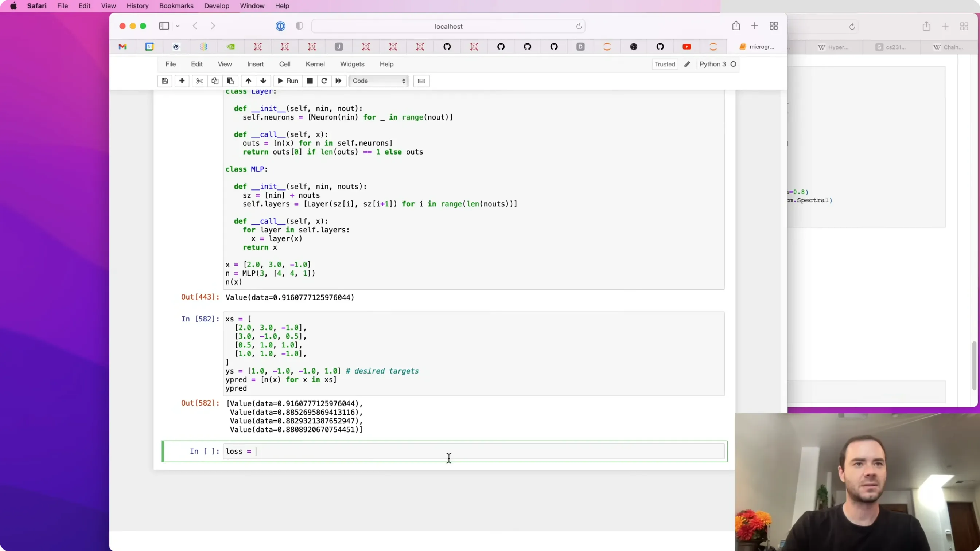
Task: Show Safari sidebar icon
Action: coord(164,26)
